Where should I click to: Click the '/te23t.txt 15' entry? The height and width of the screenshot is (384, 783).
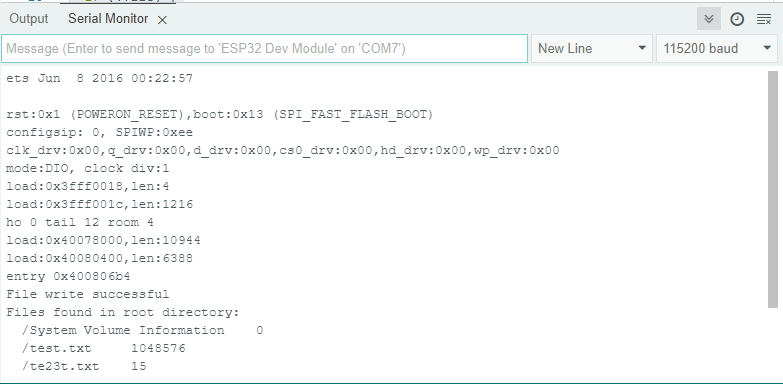(x=84, y=367)
